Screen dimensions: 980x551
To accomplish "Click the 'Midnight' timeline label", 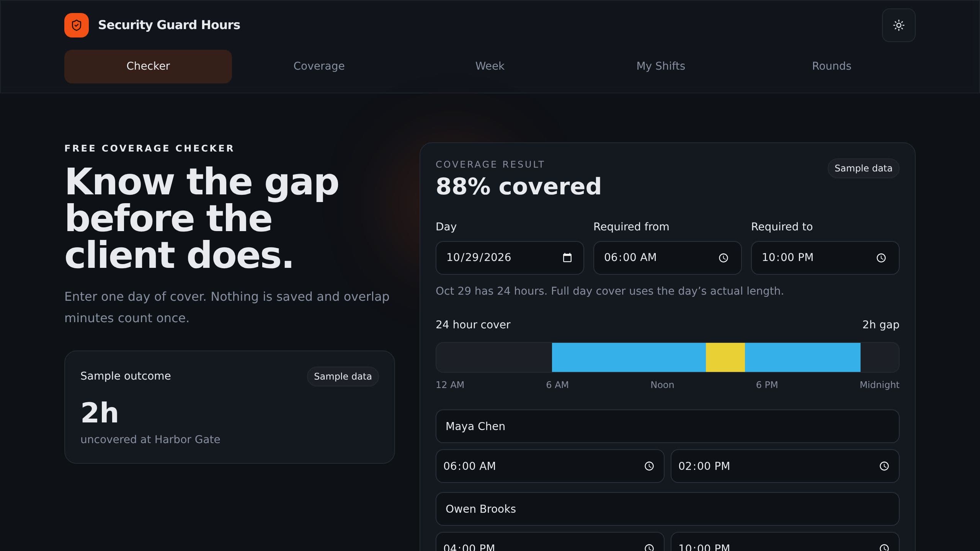I will (x=879, y=385).
